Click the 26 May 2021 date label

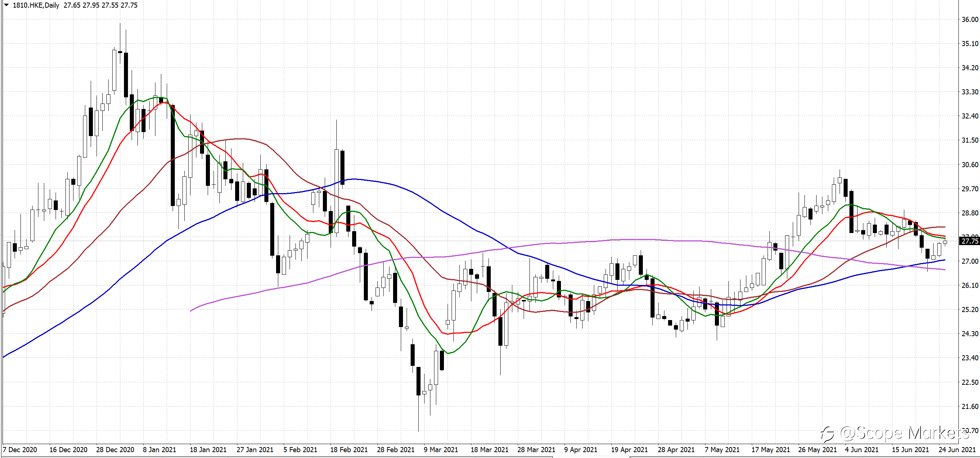pyautogui.click(x=818, y=450)
